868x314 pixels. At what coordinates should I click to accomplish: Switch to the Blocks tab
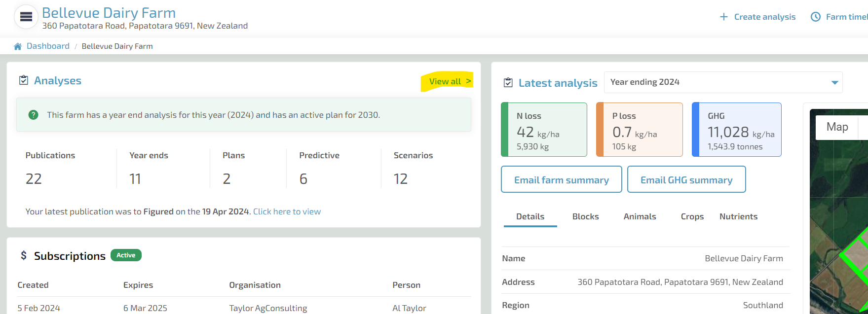coord(585,217)
